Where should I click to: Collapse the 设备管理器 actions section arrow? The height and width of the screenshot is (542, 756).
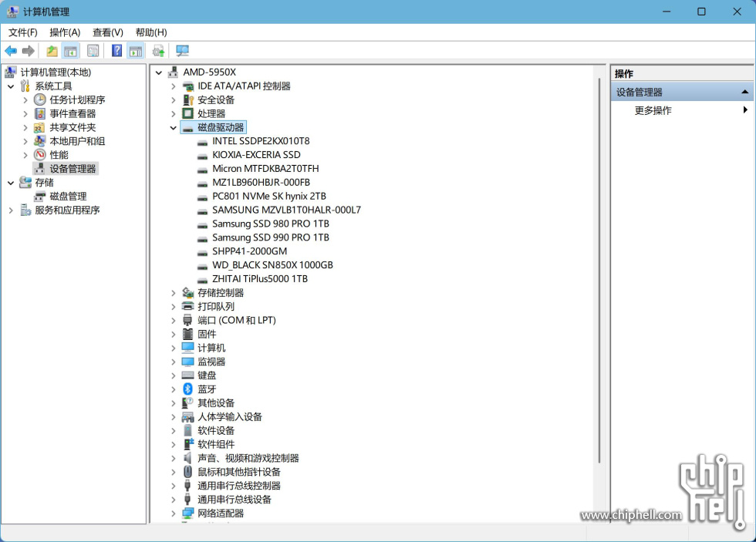coord(745,92)
